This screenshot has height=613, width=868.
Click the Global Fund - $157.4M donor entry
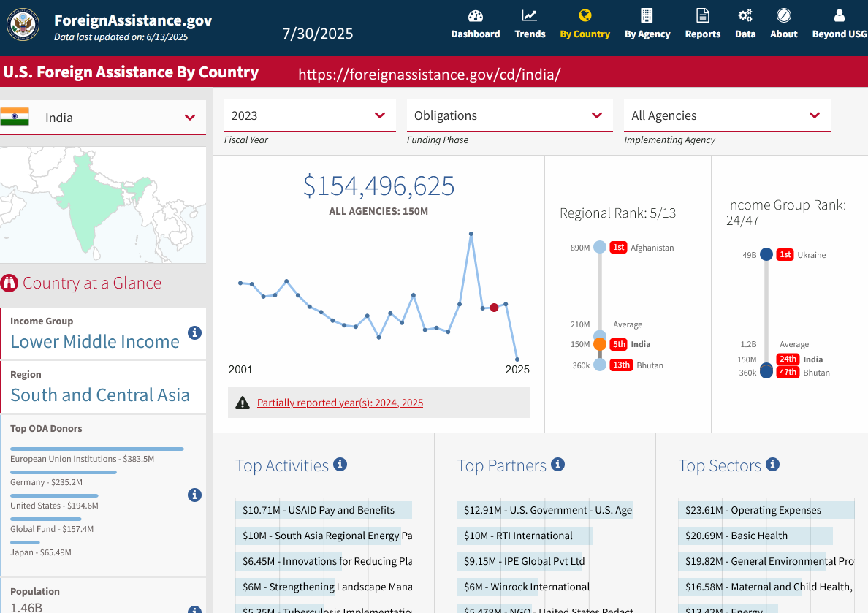point(51,529)
